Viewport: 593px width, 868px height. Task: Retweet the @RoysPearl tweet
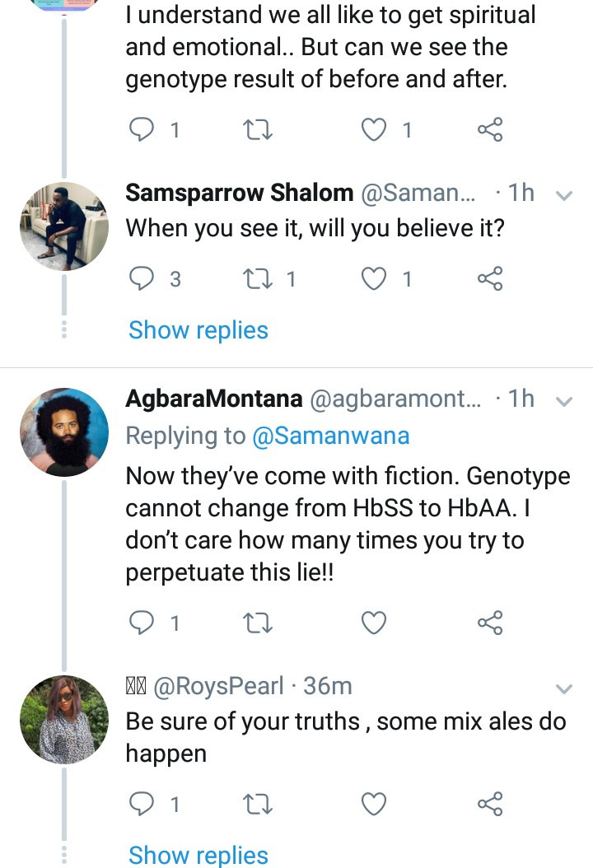coord(258,804)
